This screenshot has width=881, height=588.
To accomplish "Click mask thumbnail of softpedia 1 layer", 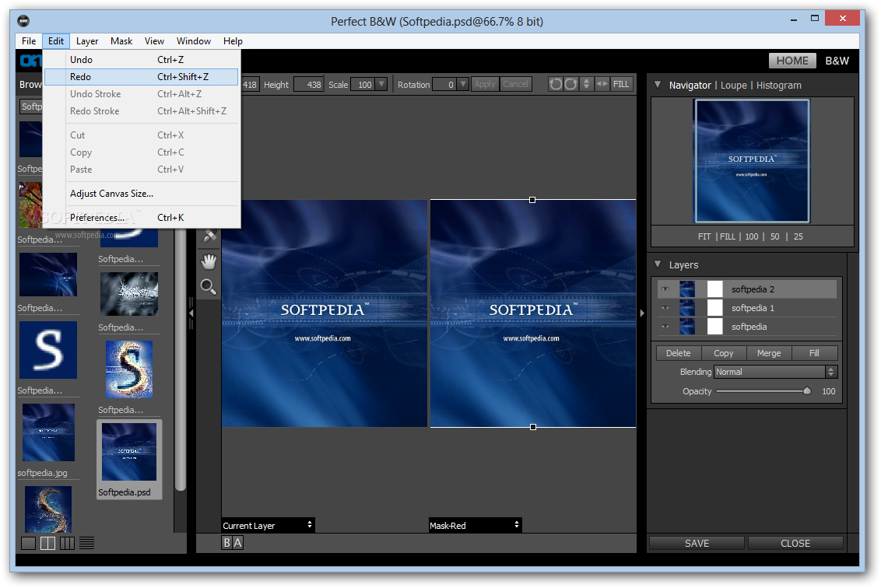I will tap(714, 308).
